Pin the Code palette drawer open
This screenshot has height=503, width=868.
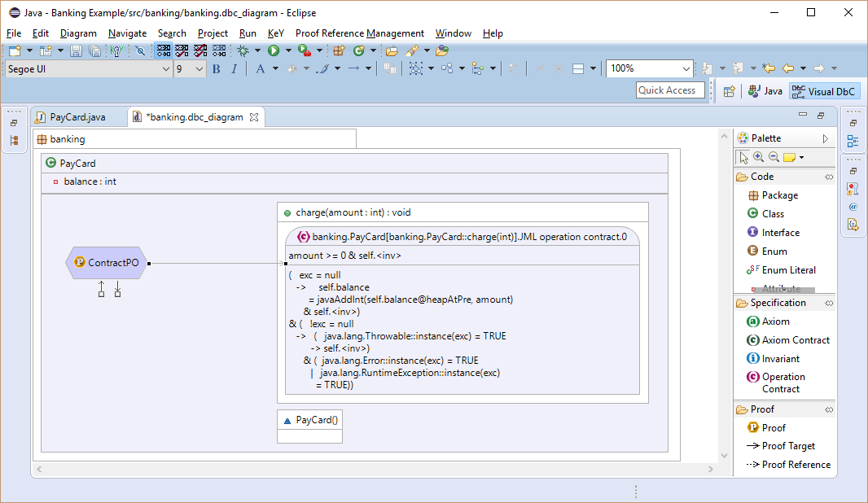(x=829, y=177)
